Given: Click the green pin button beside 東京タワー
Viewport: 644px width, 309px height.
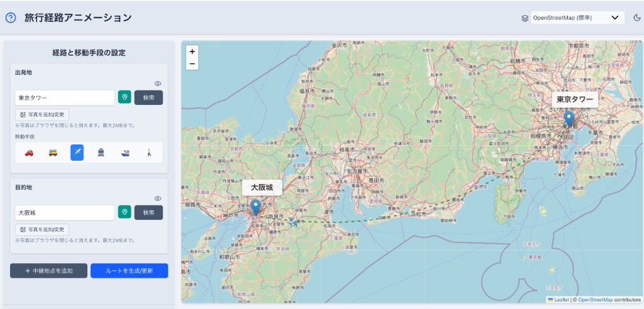Looking at the screenshot, I should click(x=125, y=97).
